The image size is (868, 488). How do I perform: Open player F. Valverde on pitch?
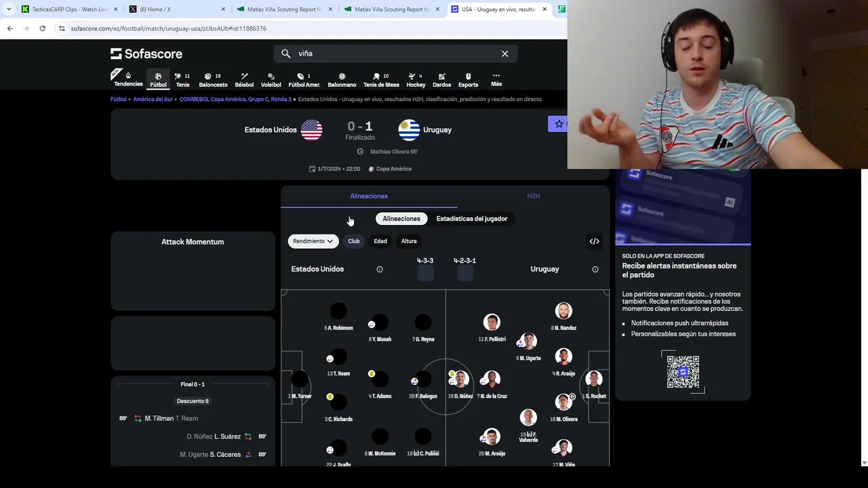[x=528, y=426]
